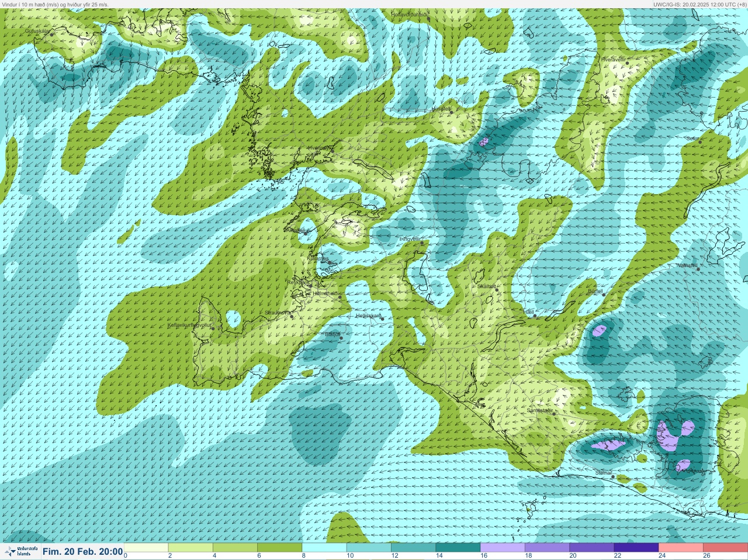Click the Veðurstofa Íslands logo
748x560 pixels.
point(21,551)
